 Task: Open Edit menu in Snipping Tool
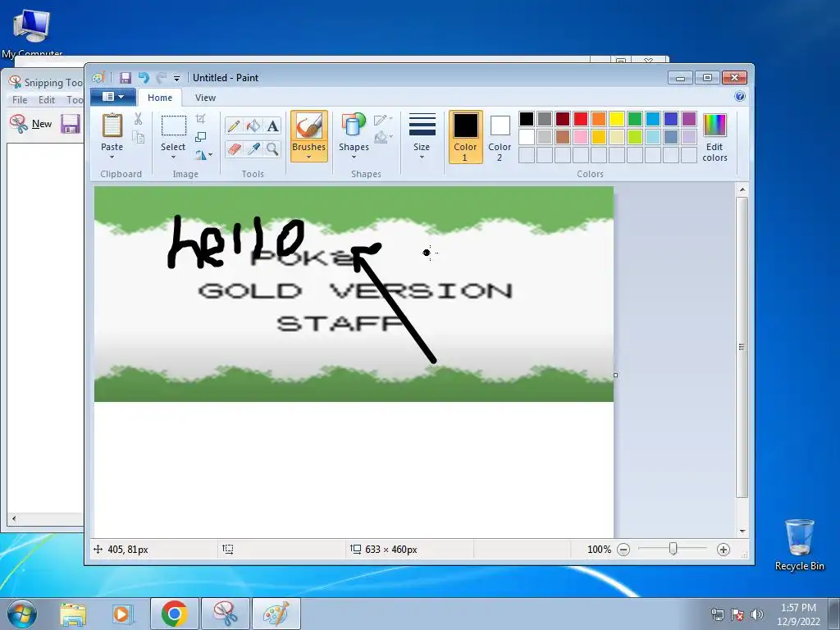click(x=47, y=99)
